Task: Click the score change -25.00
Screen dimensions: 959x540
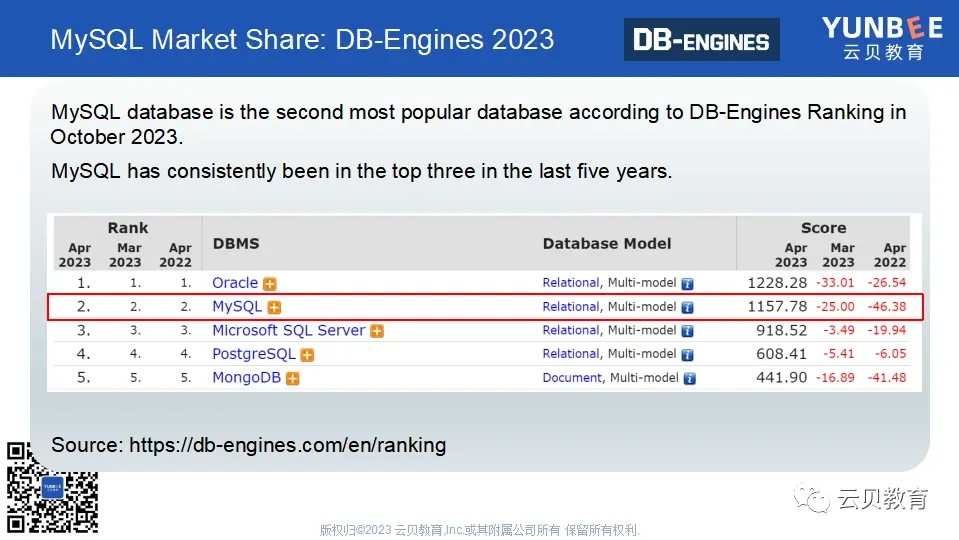Action: 835,306
